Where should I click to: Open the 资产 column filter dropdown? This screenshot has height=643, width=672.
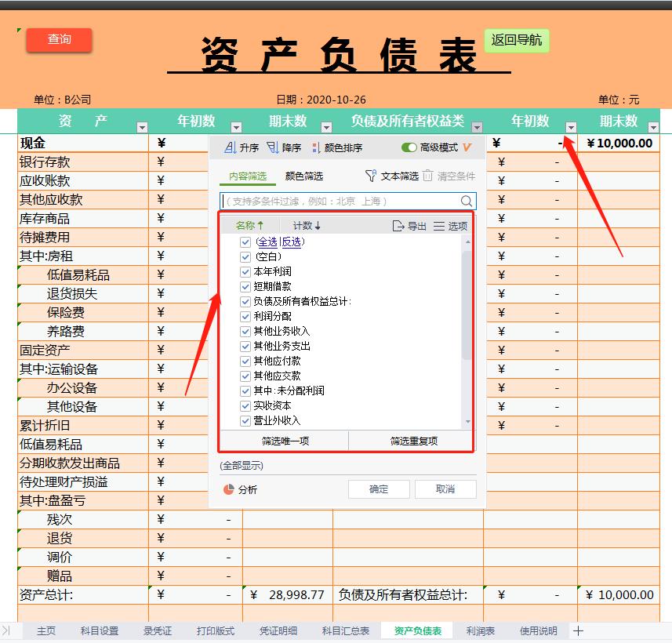tap(143, 125)
